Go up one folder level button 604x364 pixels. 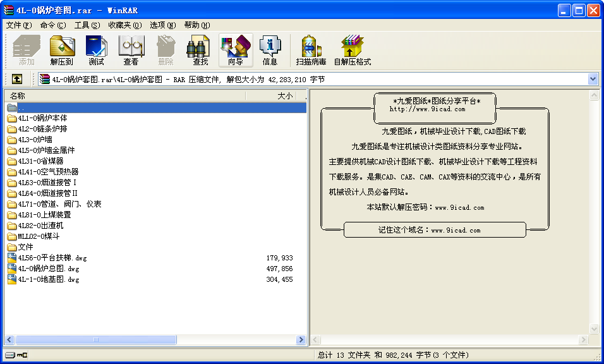(x=17, y=79)
